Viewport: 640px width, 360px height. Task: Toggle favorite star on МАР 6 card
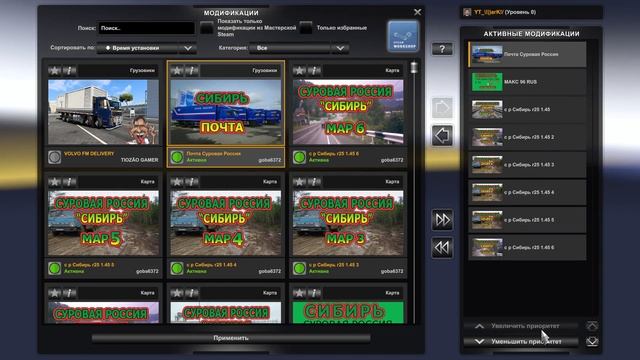pos(299,71)
